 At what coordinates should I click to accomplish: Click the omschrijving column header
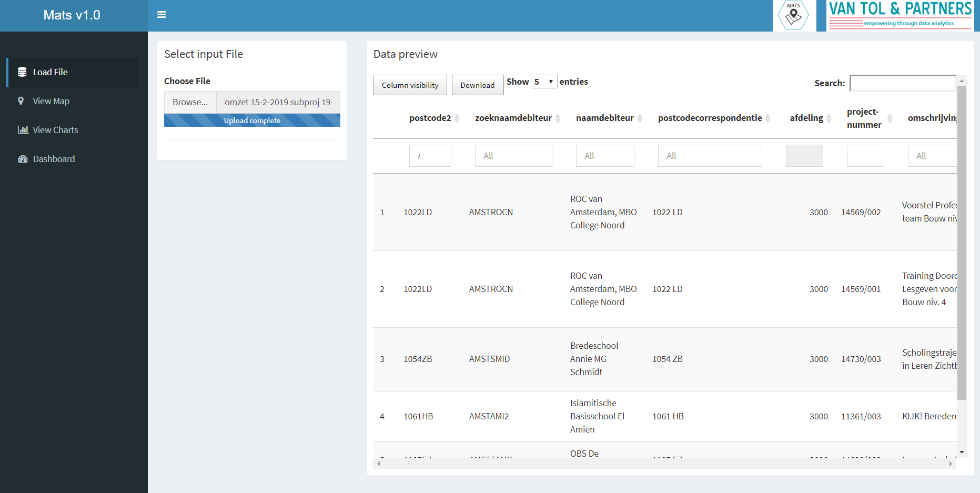[932, 118]
